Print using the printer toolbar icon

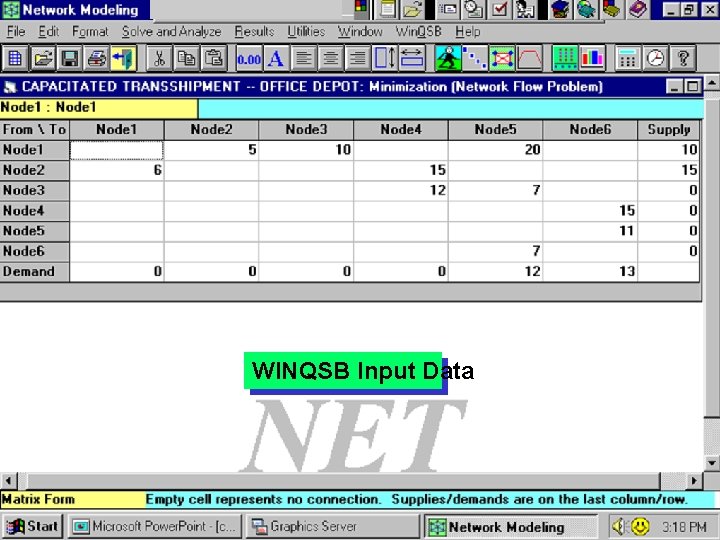(96, 58)
